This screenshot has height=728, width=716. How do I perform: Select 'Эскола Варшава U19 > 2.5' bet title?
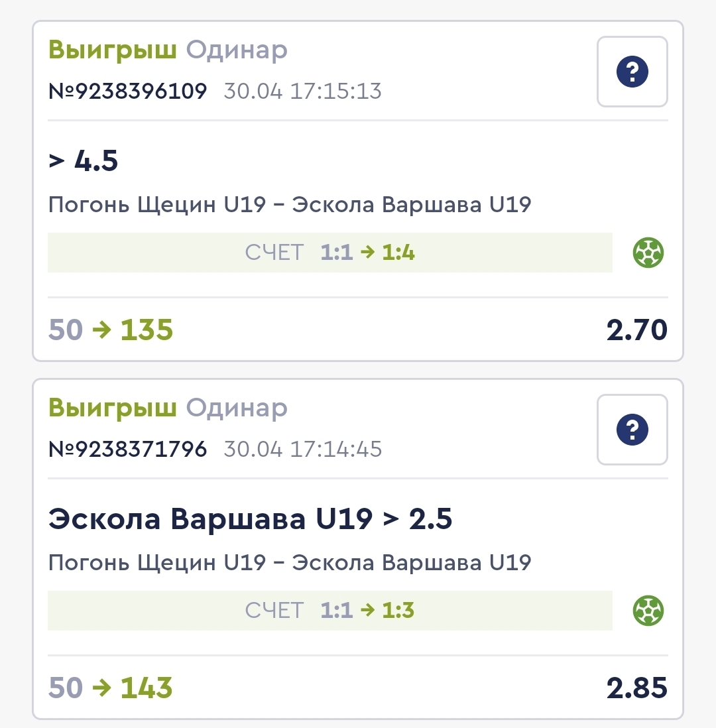tap(250, 518)
